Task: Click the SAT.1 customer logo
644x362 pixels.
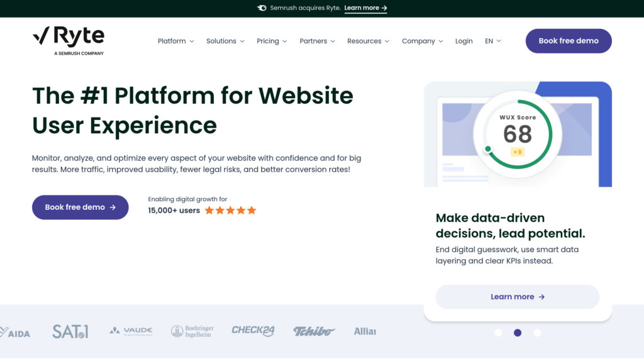Action: click(70, 331)
